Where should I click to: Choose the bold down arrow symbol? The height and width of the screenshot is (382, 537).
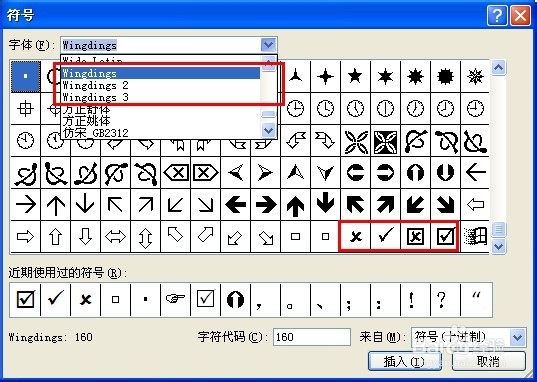click(325, 205)
